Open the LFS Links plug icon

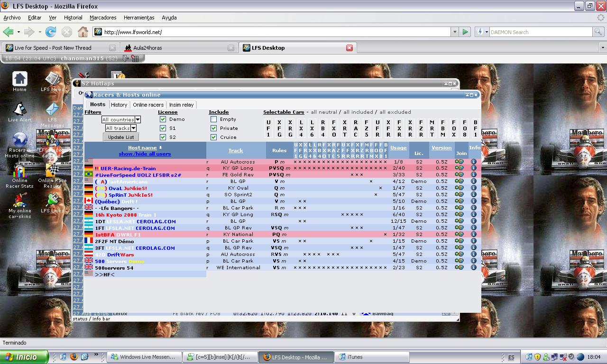[52, 200]
